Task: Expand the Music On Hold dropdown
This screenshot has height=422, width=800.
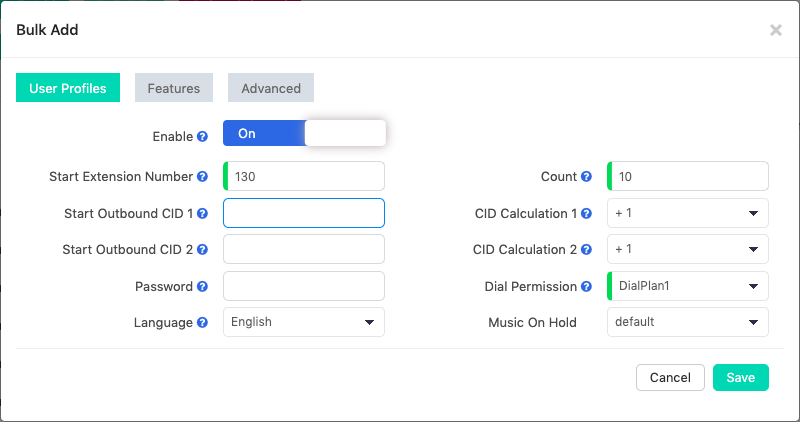Action: click(688, 322)
